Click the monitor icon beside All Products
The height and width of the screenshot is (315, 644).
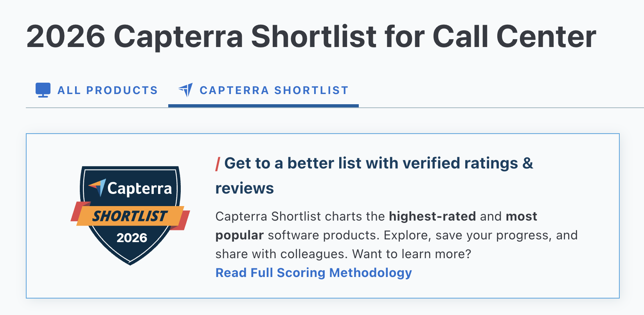coord(43,90)
